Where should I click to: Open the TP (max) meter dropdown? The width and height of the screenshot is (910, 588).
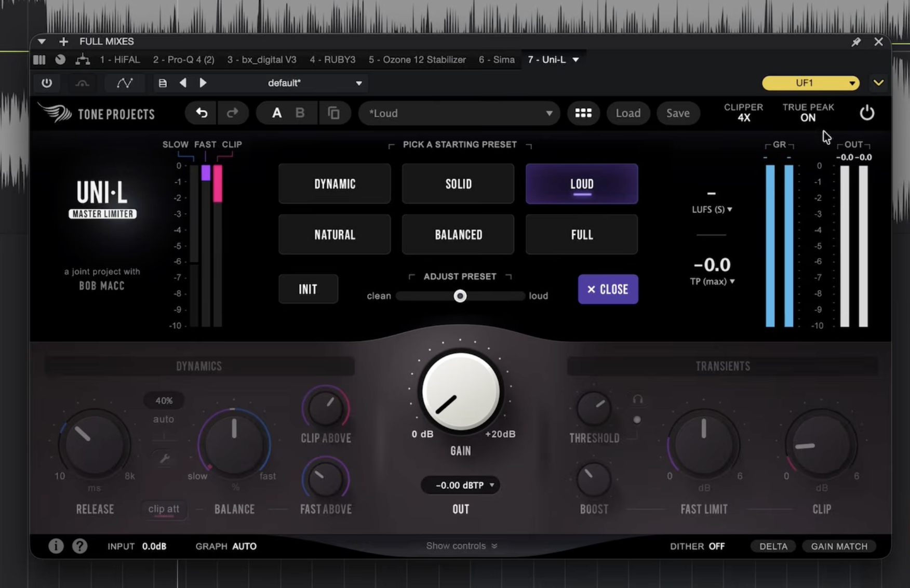[x=712, y=282]
